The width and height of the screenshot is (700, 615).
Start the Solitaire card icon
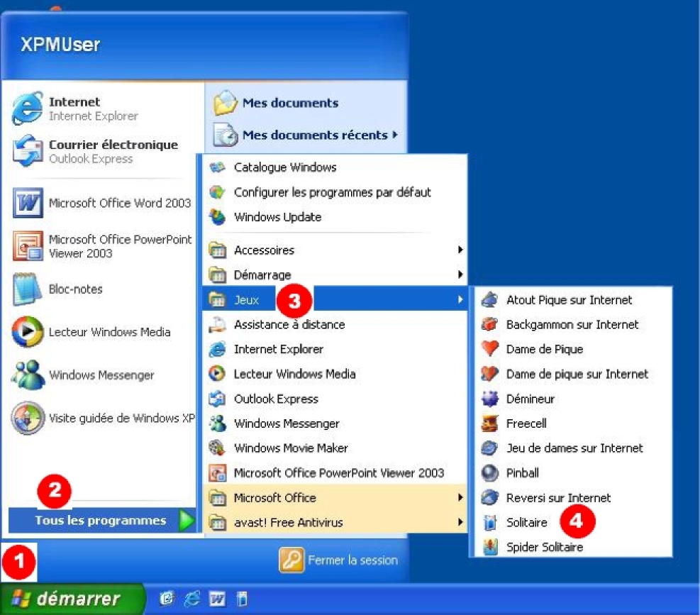click(x=490, y=522)
